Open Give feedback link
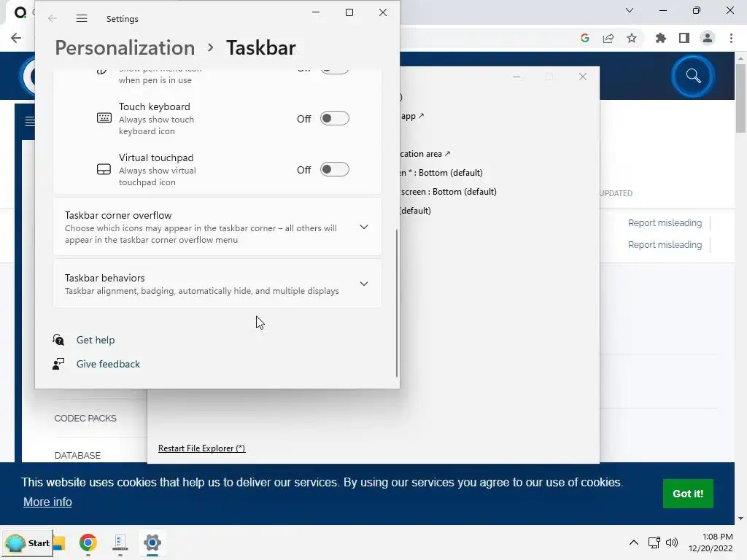Screen dimensions: 747x560 pyautogui.click(x=108, y=364)
